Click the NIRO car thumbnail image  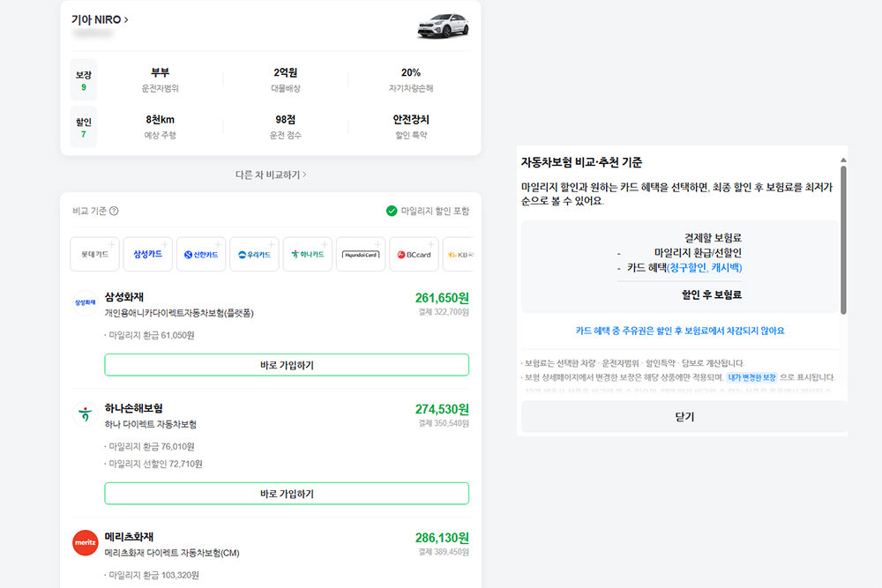coord(441,26)
